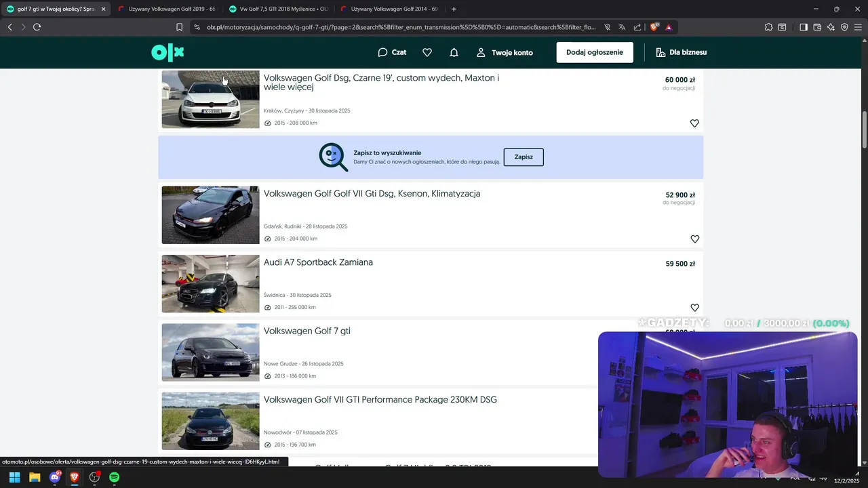
Task: Click the 52 900 zł price
Action: 680,195
